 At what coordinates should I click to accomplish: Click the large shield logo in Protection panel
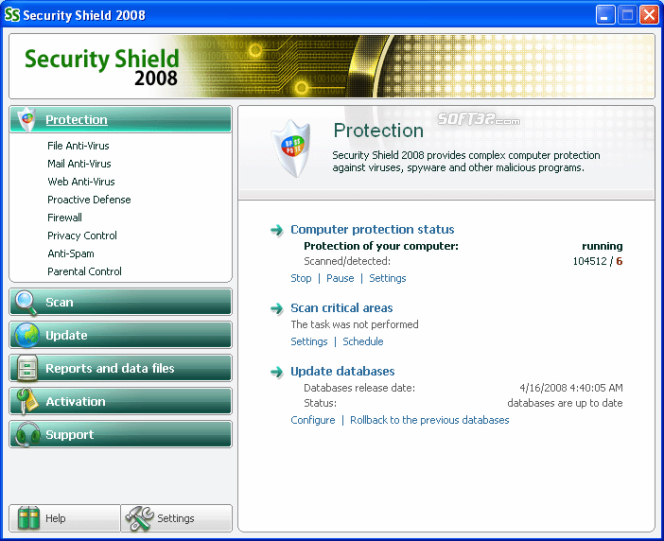291,148
